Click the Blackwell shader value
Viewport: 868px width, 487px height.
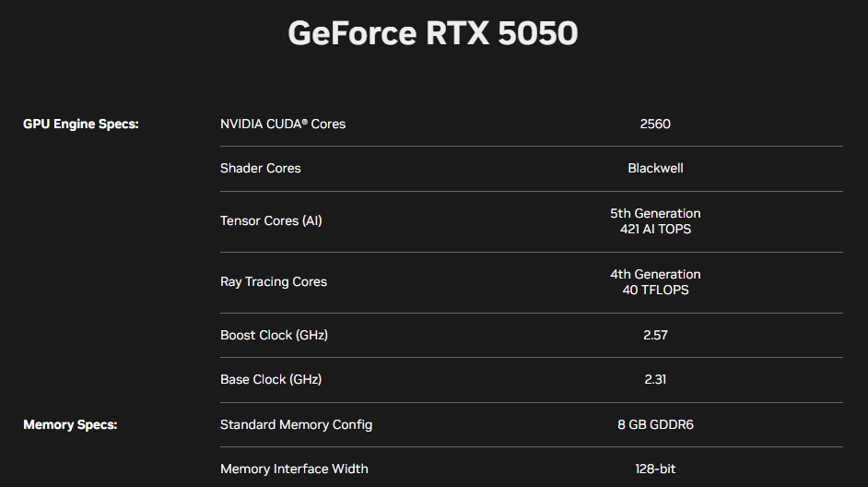[x=655, y=169]
